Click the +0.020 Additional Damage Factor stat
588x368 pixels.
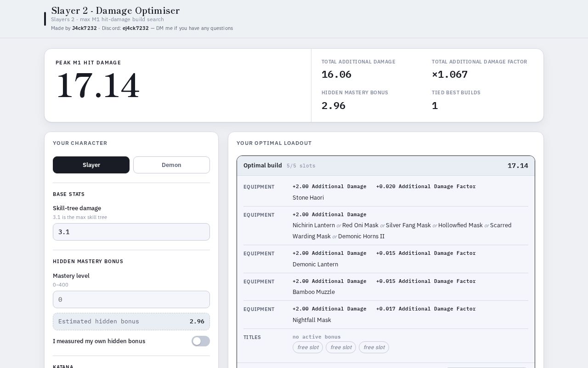[426, 186]
